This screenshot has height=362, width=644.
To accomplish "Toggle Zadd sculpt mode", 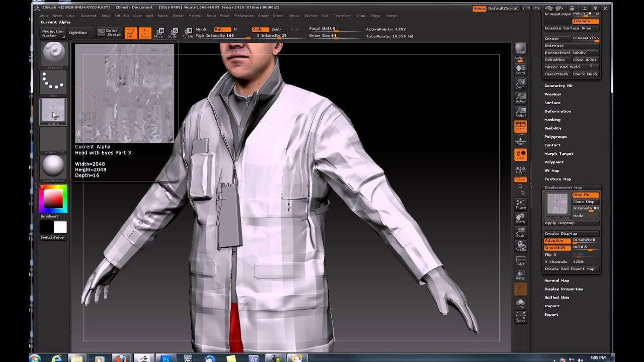I will pyautogui.click(x=260, y=29).
